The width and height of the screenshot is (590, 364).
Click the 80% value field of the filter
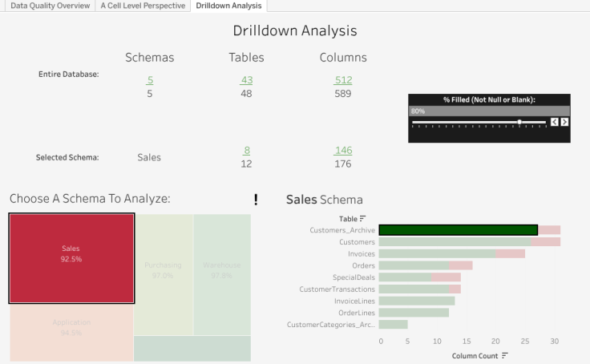coord(488,111)
